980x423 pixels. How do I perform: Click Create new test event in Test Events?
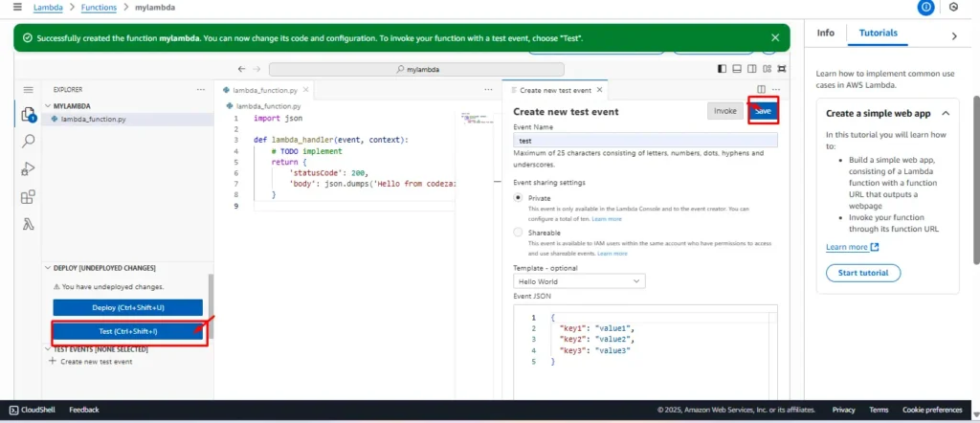pyautogui.click(x=97, y=361)
